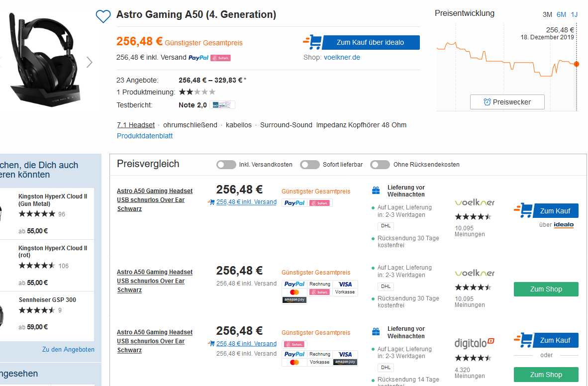This screenshot has width=588, height=386.
Task: Add headset to wishlist via heart icon
Action: coord(103,16)
